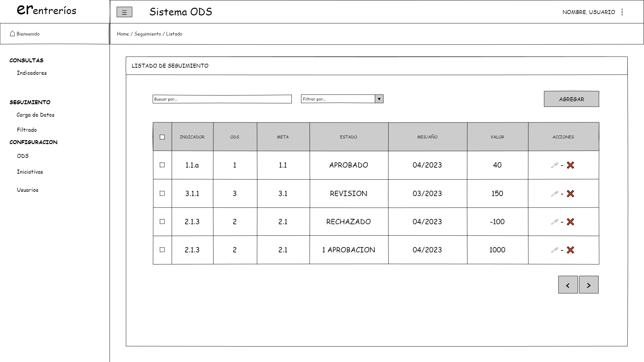Click Seguimiento in the breadcrumb
Screen dimensions: 644x362
148,34
